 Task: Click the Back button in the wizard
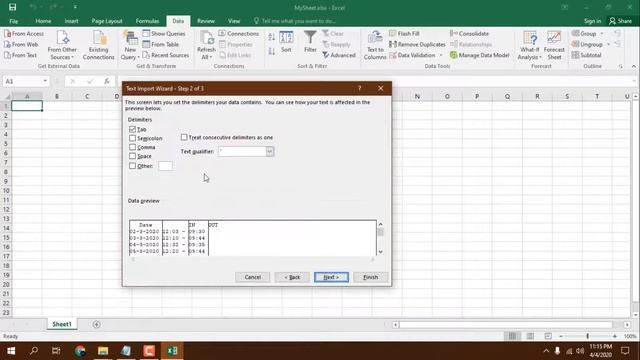tap(292, 277)
